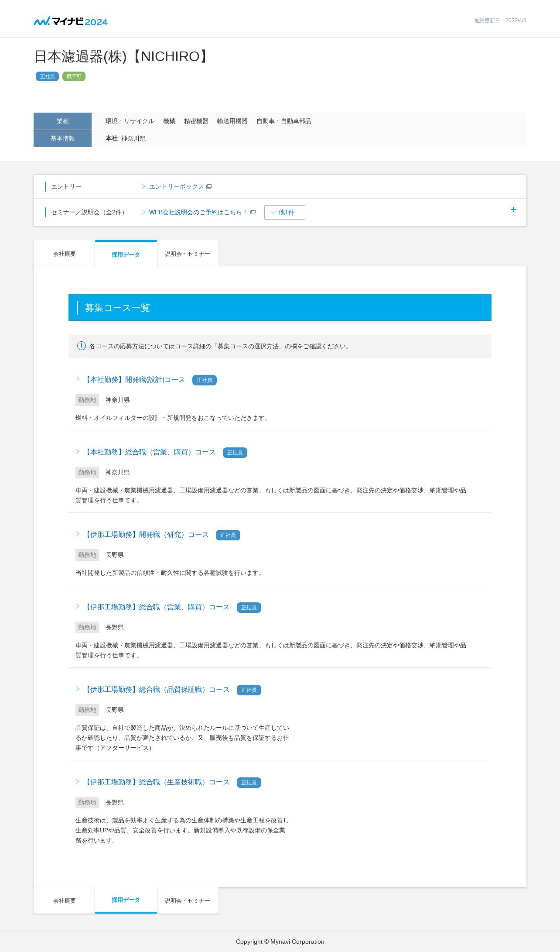The image size is (560, 952).
Task: Click Copyright © Mynavi Corporation footer text
Action: [x=280, y=942]
